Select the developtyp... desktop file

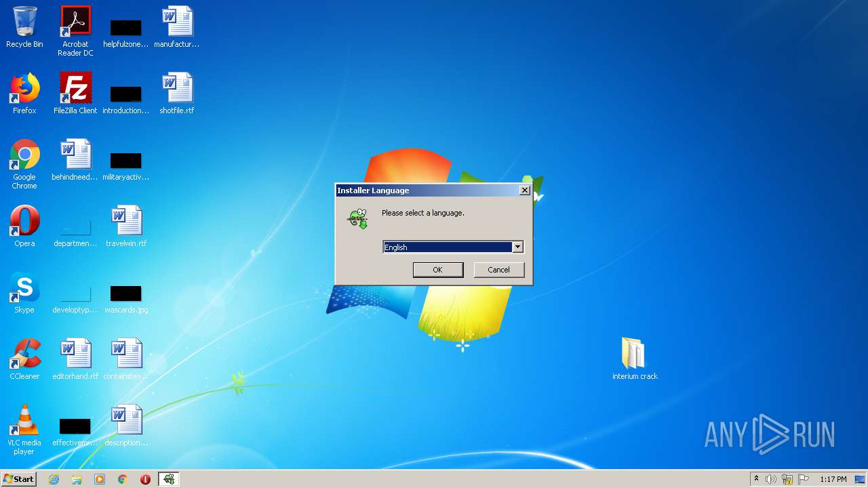pyautogui.click(x=75, y=300)
